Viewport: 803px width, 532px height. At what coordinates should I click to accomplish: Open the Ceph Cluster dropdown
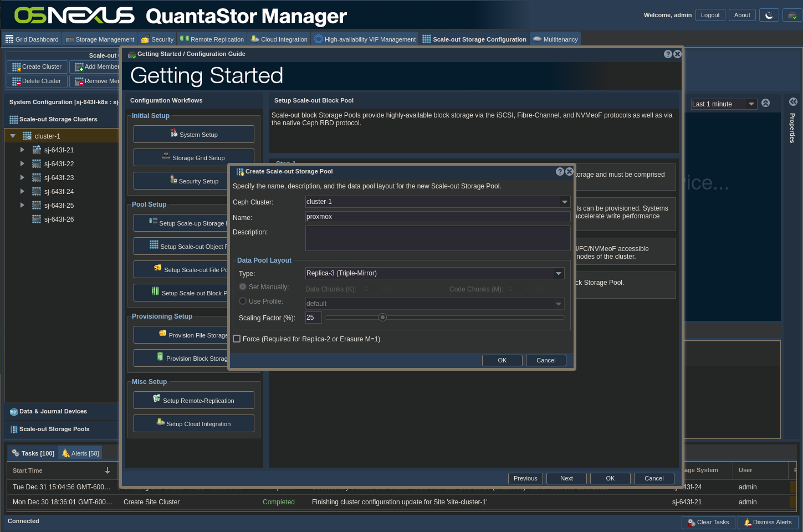564,202
